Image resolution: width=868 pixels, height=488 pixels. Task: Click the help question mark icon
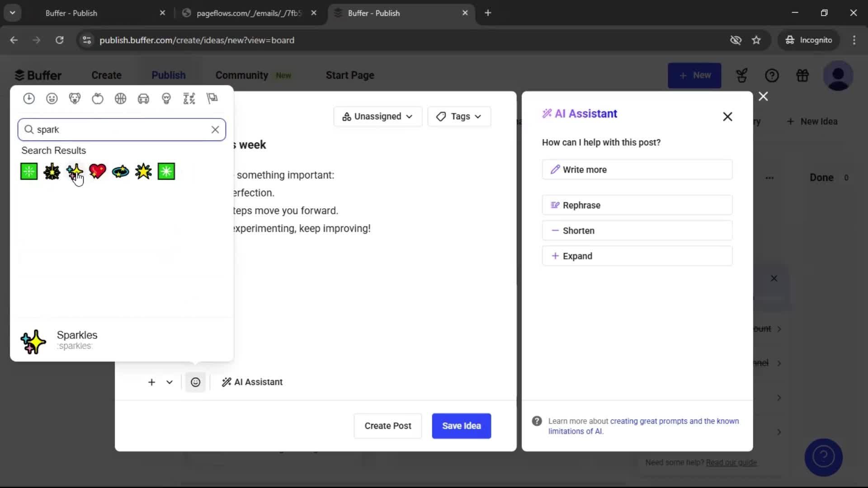coord(772,75)
